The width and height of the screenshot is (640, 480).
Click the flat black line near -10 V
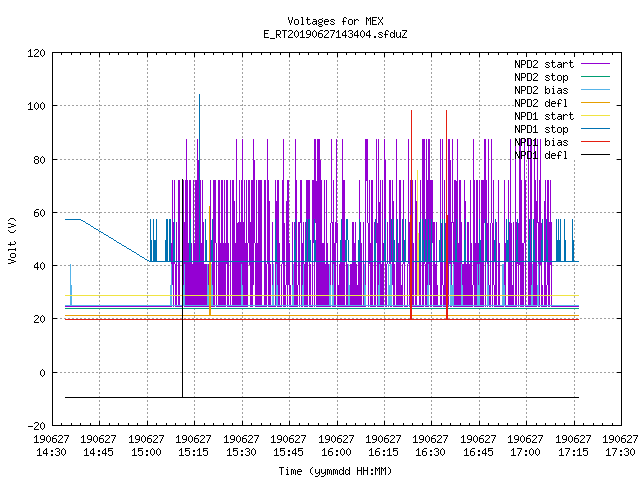pyautogui.click(x=322, y=397)
